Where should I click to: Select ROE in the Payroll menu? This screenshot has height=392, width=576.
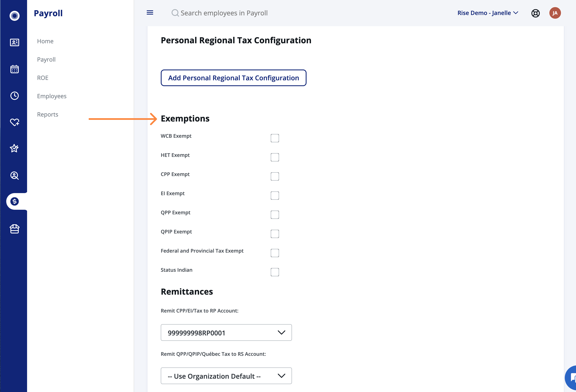coord(43,78)
